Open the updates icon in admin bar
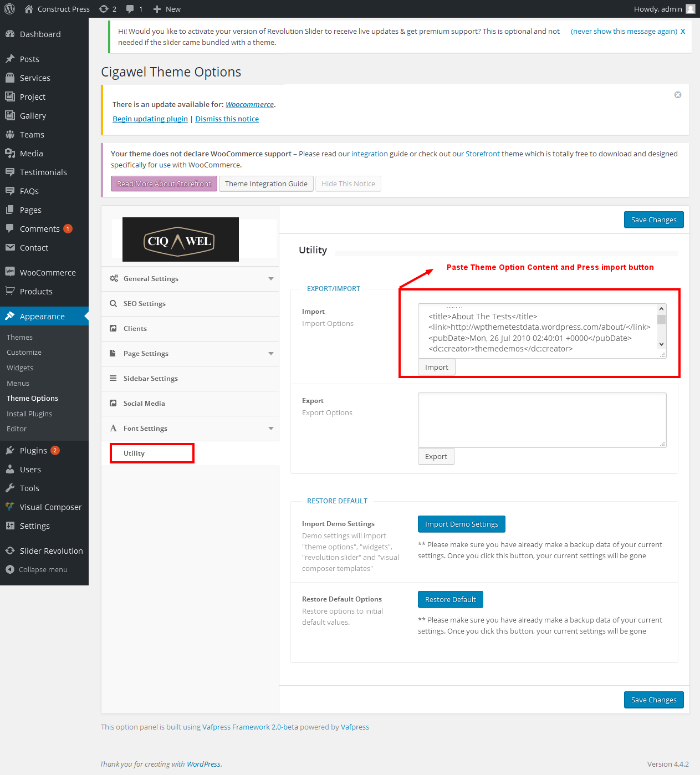 click(x=104, y=9)
